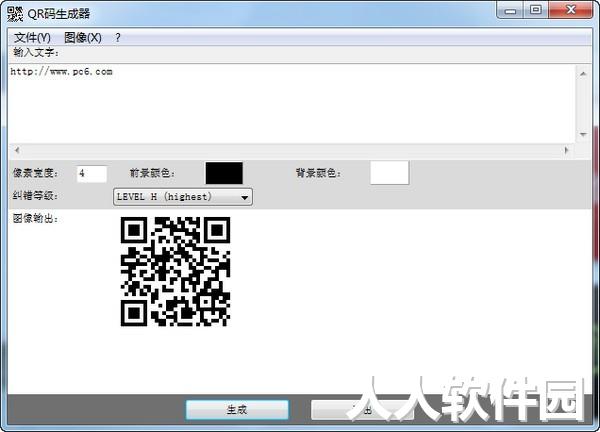Image resolution: width=600 pixels, height=432 pixels.
Task: Open the 图像(X) menu
Action: pos(83,37)
